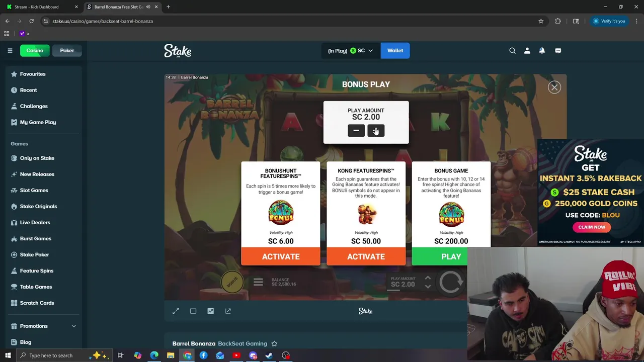Favourite Barrel Bonanza with star icon
Viewport: 644px width, 362px height.
click(274, 344)
